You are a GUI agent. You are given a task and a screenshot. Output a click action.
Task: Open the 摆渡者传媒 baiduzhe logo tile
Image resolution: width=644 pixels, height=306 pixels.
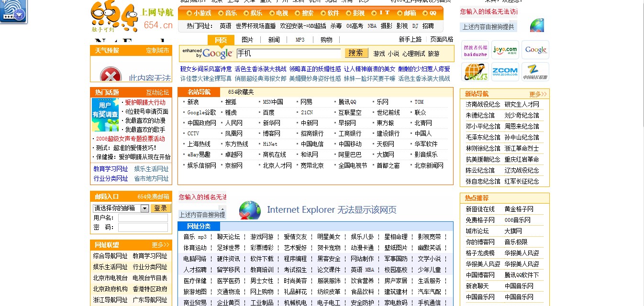(x=475, y=50)
